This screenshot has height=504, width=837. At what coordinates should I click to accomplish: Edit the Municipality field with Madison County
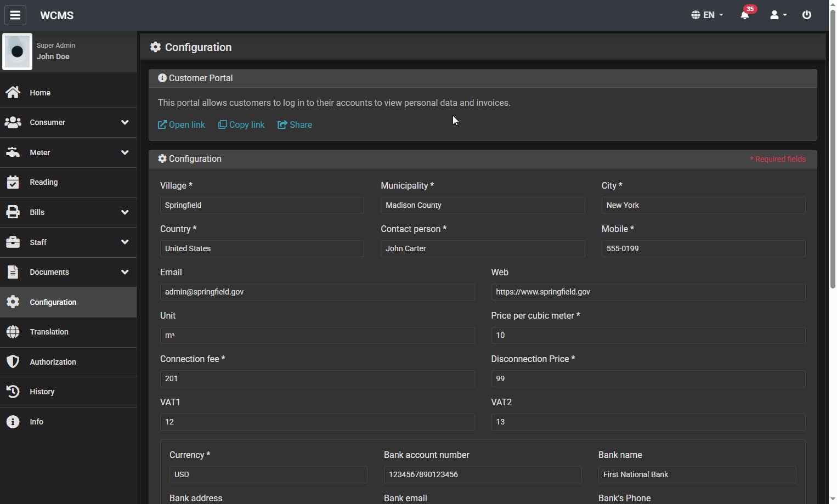tap(483, 205)
